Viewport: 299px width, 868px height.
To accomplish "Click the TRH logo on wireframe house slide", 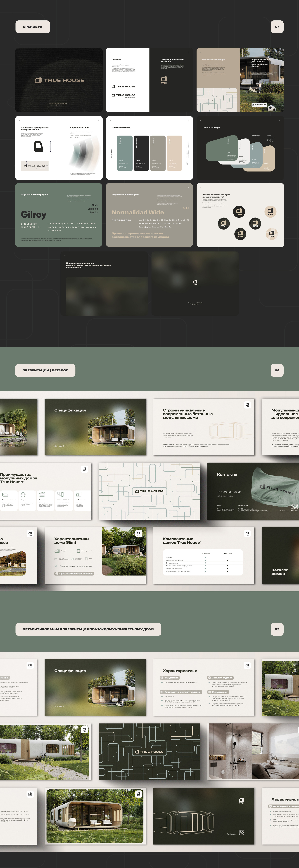I will 241,801.
